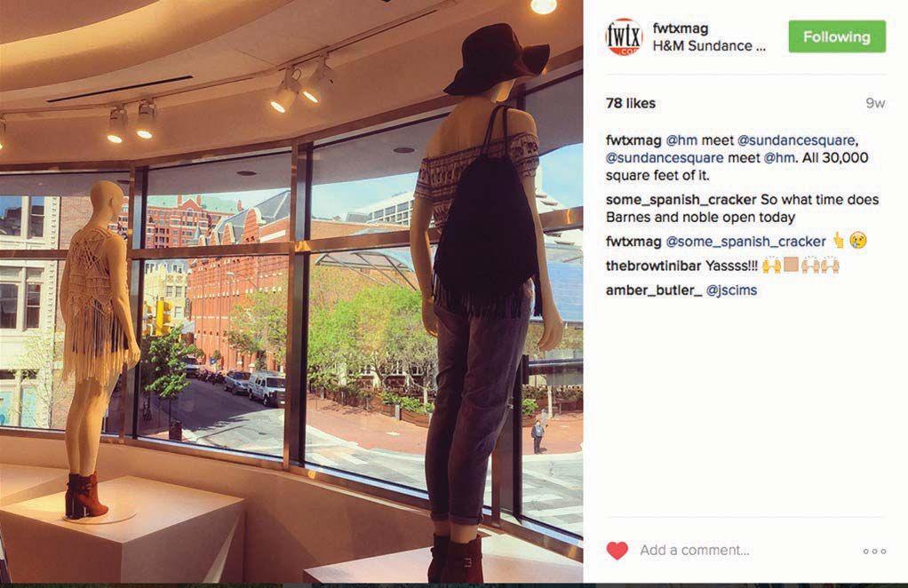Open the @hm mention in the caption
This screenshot has width=908, height=588.
[681, 140]
